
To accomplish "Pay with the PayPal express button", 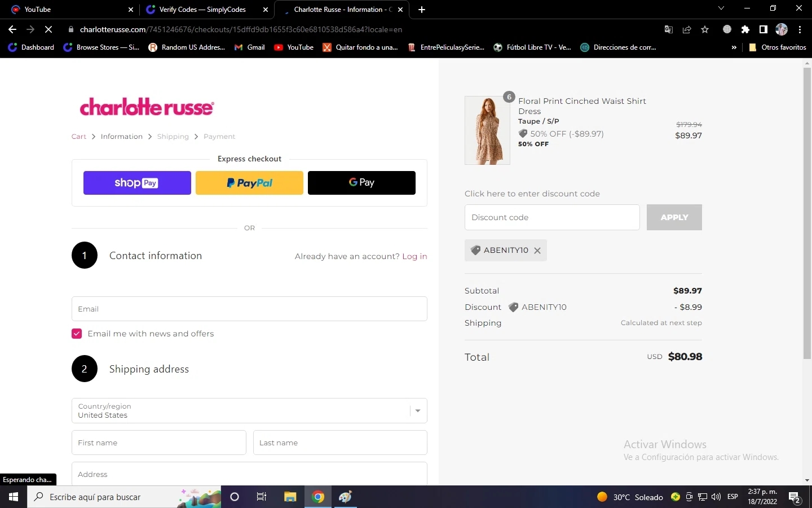I will tap(249, 183).
